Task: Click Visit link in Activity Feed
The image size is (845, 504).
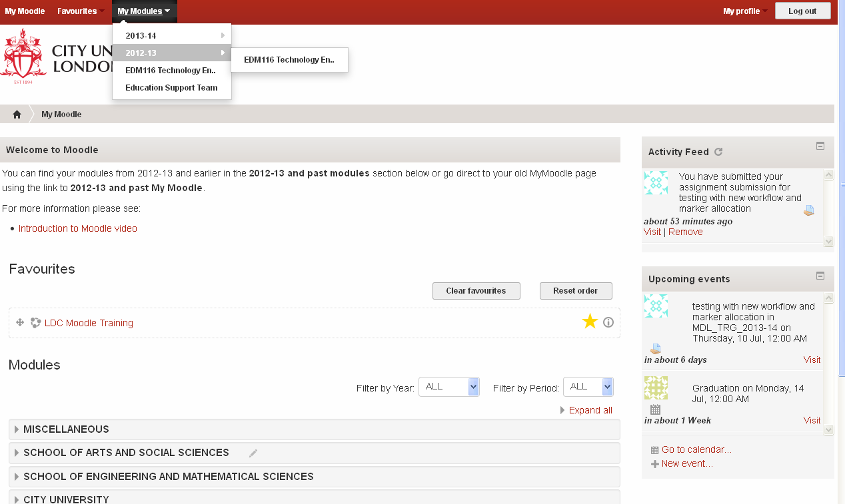Action: click(652, 232)
